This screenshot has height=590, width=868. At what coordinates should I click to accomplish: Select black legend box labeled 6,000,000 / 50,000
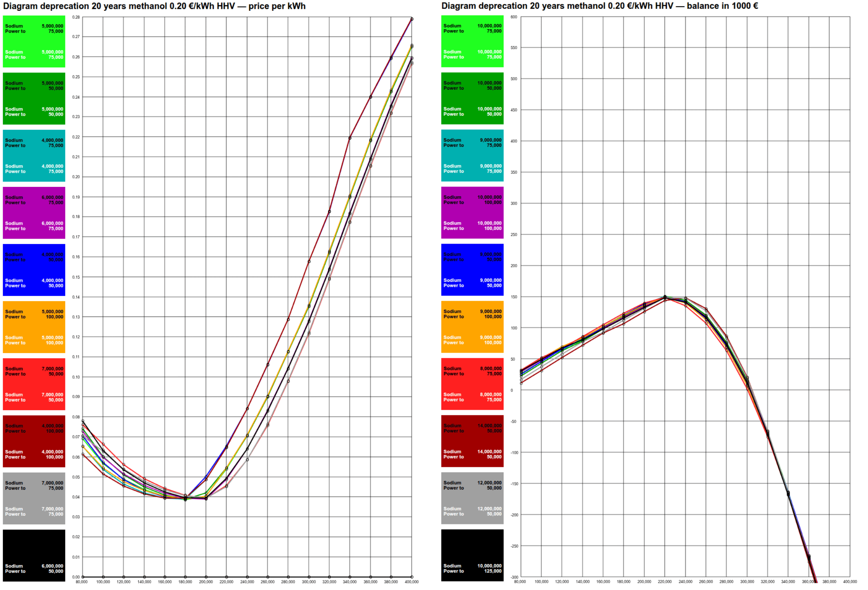point(34,555)
